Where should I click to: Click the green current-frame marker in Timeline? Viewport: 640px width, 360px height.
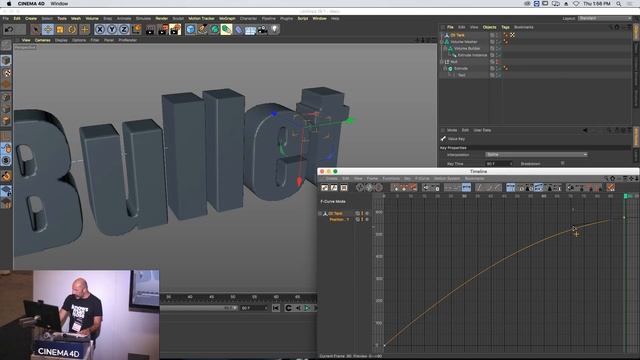(625, 196)
